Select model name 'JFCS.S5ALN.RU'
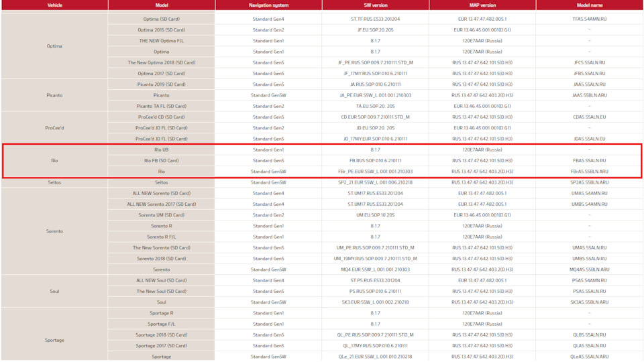 point(590,62)
